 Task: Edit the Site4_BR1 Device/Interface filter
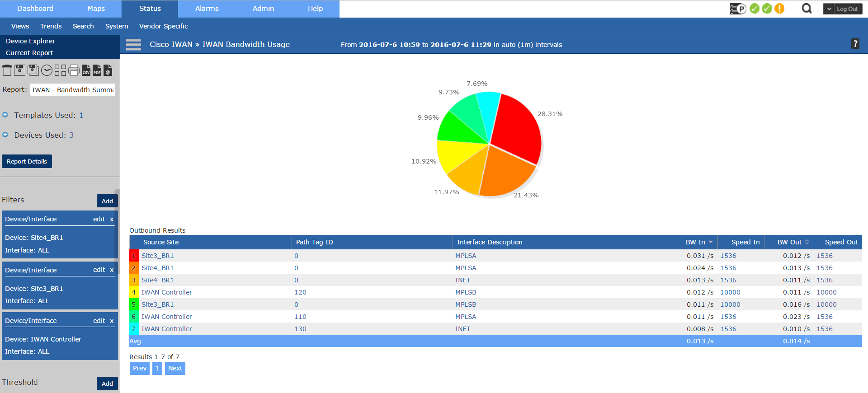pyautogui.click(x=99, y=219)
